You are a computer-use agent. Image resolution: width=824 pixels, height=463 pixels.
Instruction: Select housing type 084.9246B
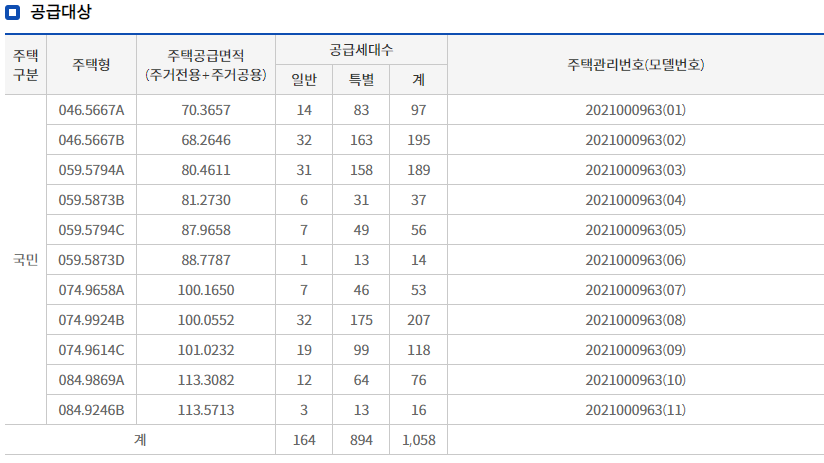(x=91, y=410)
